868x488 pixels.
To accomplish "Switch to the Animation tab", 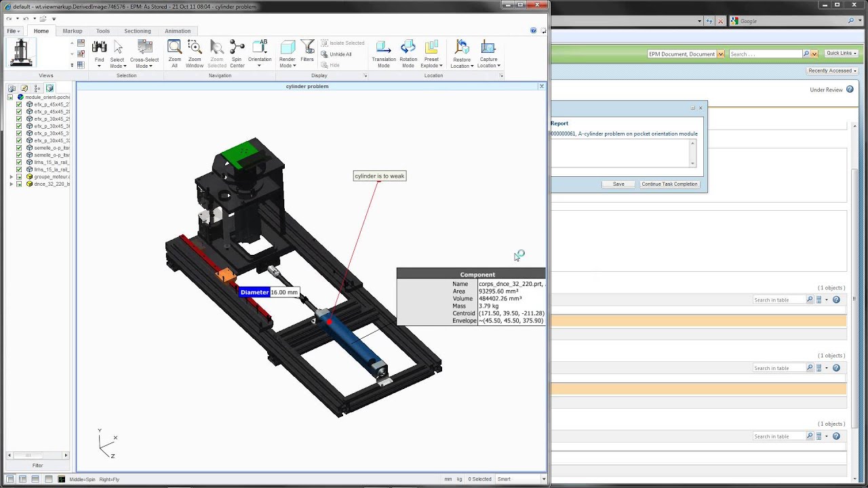I will [x=178, y=31].
